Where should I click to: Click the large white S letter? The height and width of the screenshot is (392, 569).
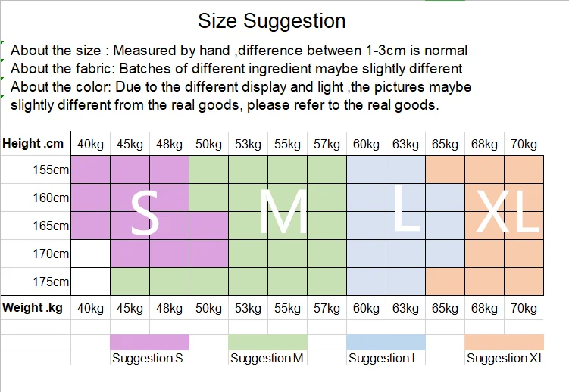(x=145, y=213)
